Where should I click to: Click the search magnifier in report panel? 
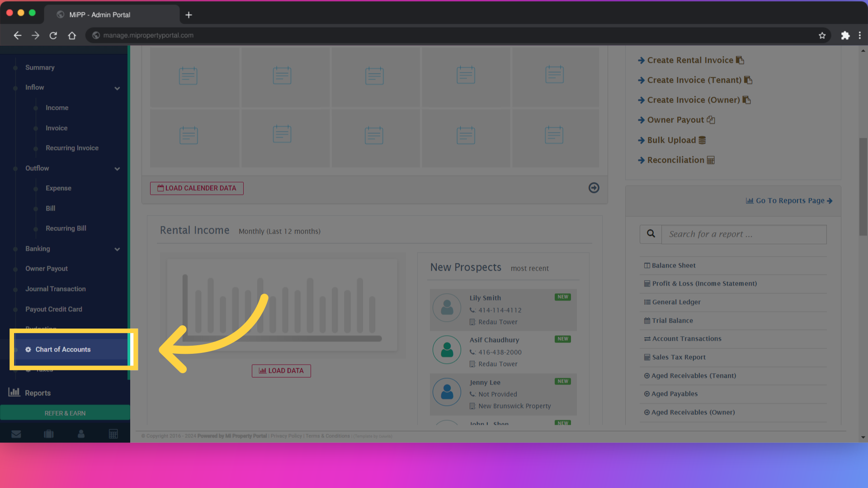pos(651,234)
